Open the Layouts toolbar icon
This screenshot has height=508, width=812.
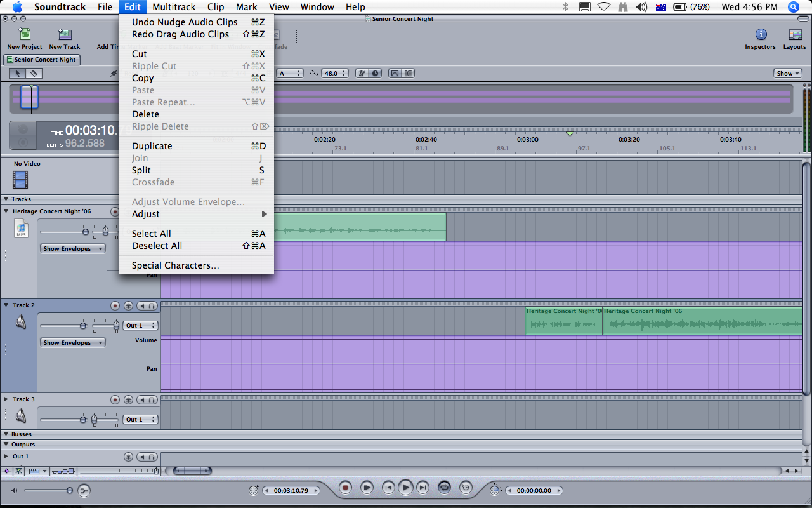(795, 34)
